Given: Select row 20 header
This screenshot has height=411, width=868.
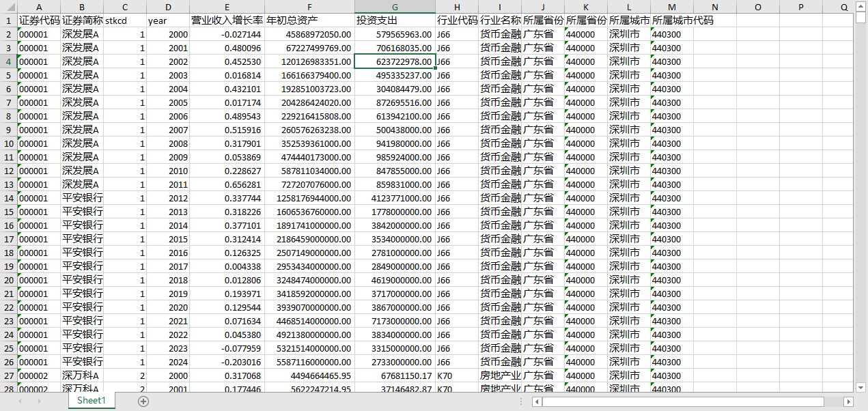Looking at the screenshot, I should pyautogui.click(x=8, y=280).
